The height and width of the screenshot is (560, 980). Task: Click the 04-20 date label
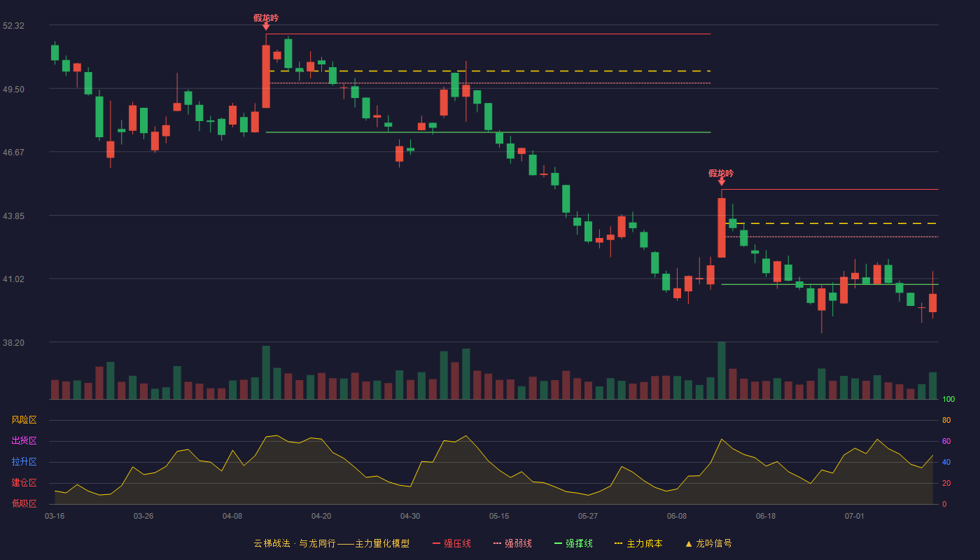[x=321, y=516]
